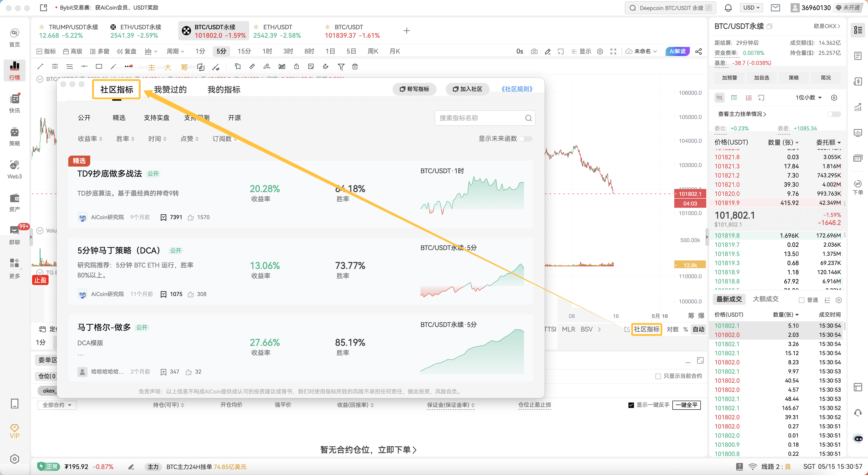Select the rectangle drawing tool
The width and height of the screenshot is (868, 475).
(x=99, y=66)
